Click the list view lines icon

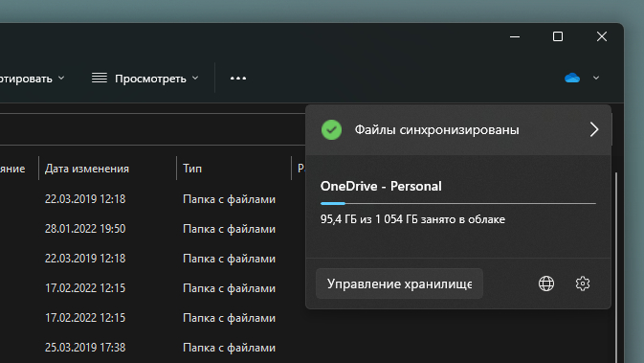[100, 78]
